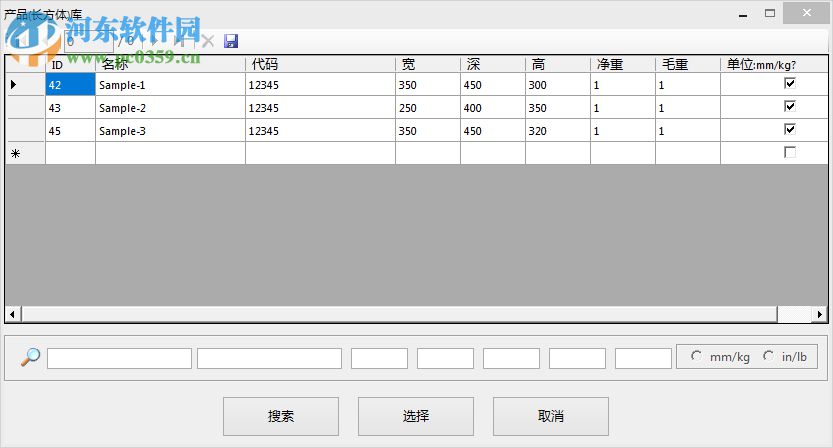This screenshot has width=833, height=448.
Task: Click the horizontal scrollbar right arrow
Action: coord(820,314)
